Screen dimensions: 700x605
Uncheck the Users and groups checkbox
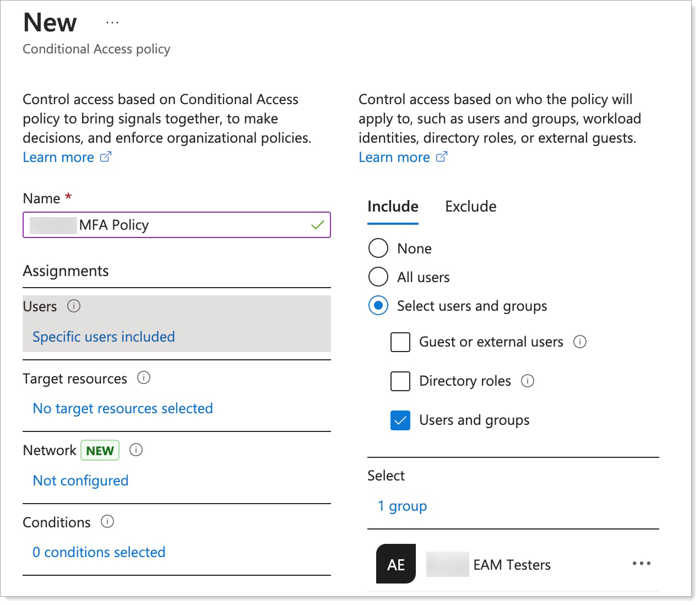400,420
